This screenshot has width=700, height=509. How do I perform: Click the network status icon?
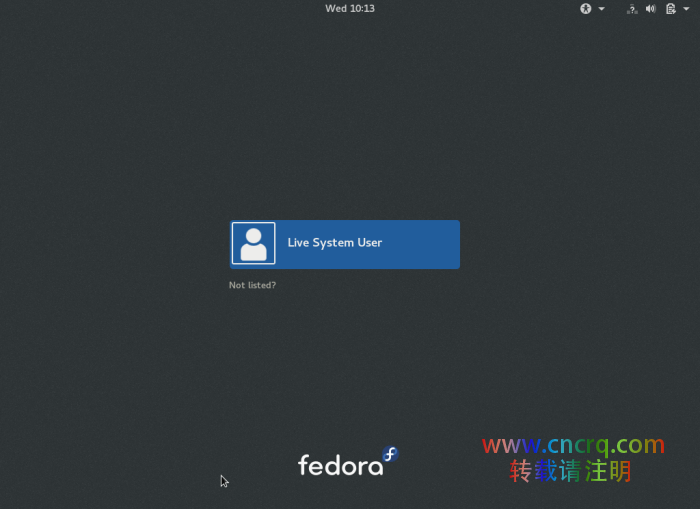pyautogui.click(x=632, y=8)
